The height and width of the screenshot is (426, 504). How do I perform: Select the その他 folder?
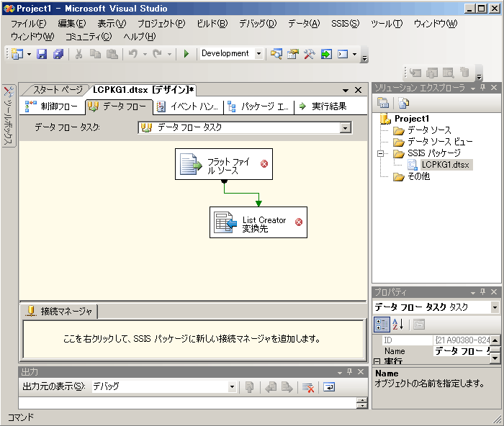click(x=418, y=176)
